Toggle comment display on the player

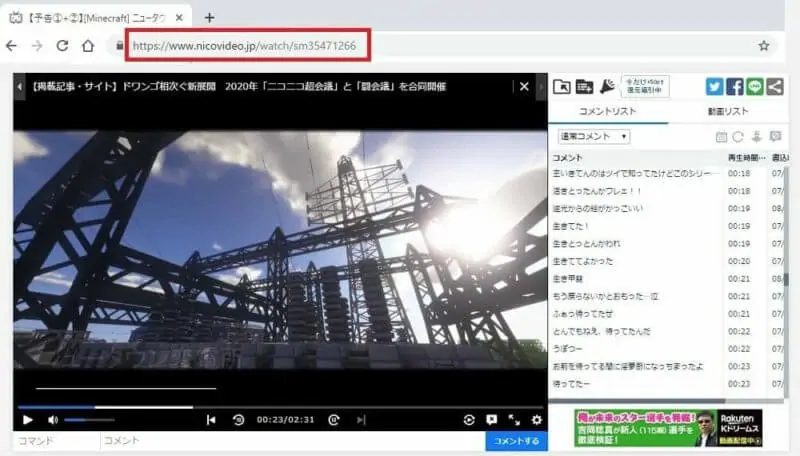[491, 420]
